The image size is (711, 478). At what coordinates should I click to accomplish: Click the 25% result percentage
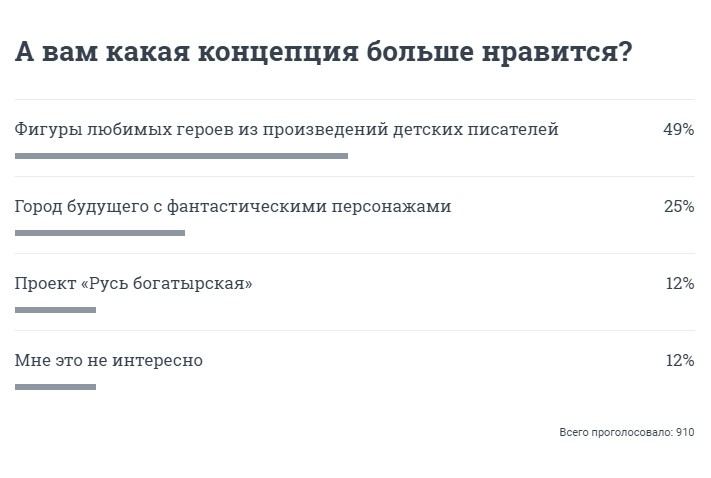679,207
